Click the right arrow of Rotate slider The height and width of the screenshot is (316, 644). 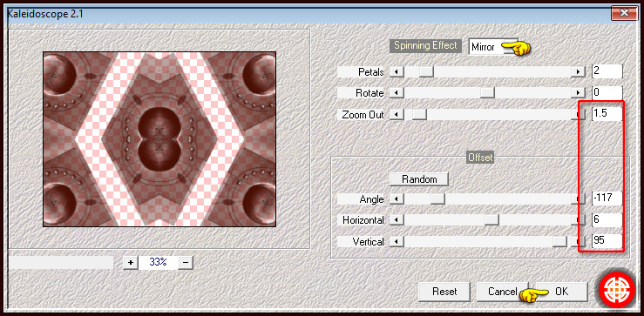tap(578, 93)
